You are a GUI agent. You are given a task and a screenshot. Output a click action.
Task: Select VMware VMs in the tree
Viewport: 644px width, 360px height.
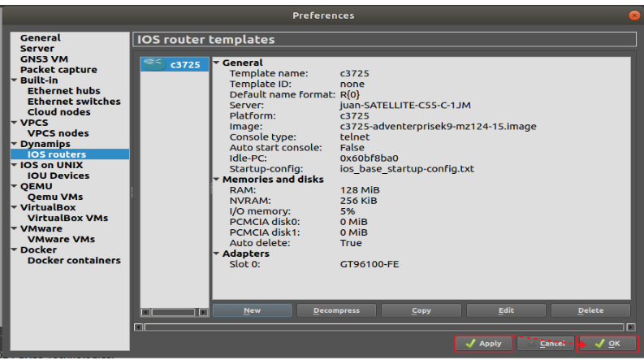[61, 239]
